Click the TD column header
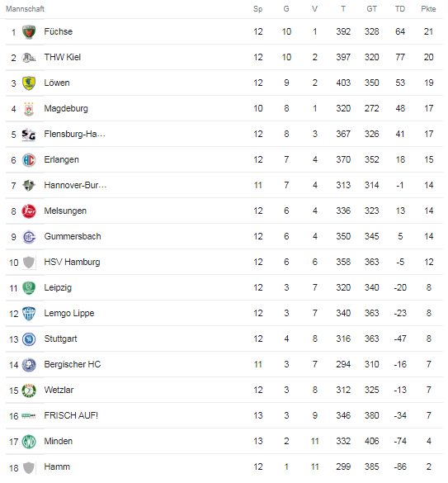Image resolution: width=448 pixels, height=483 pixels. coord(400,9)
